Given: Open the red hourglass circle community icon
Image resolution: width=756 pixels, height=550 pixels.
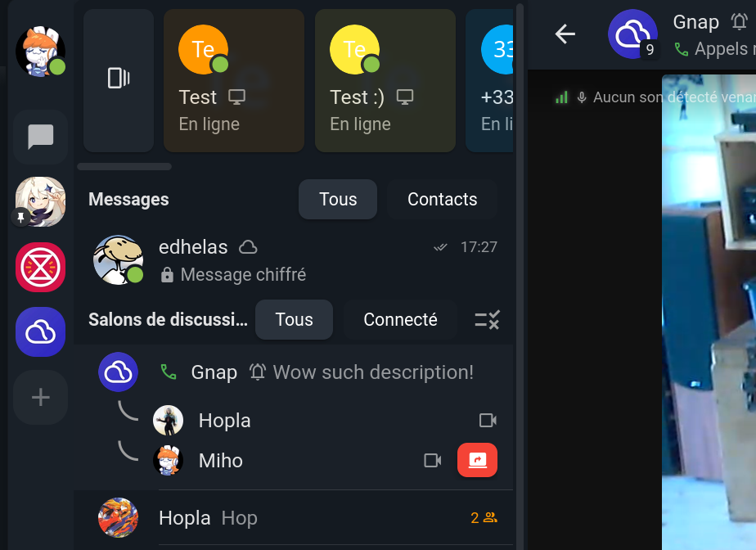Looking at the screenshot, I should [41, 267].
